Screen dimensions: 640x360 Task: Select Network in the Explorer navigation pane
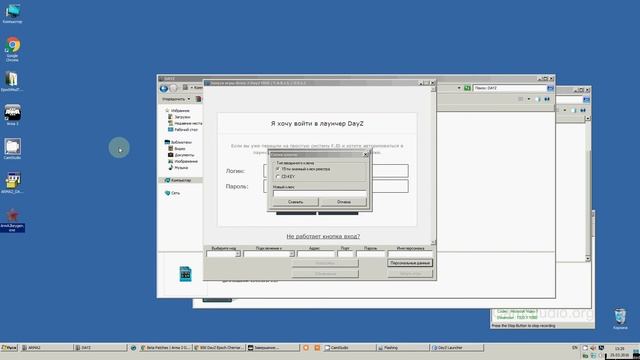pos(172,193)
